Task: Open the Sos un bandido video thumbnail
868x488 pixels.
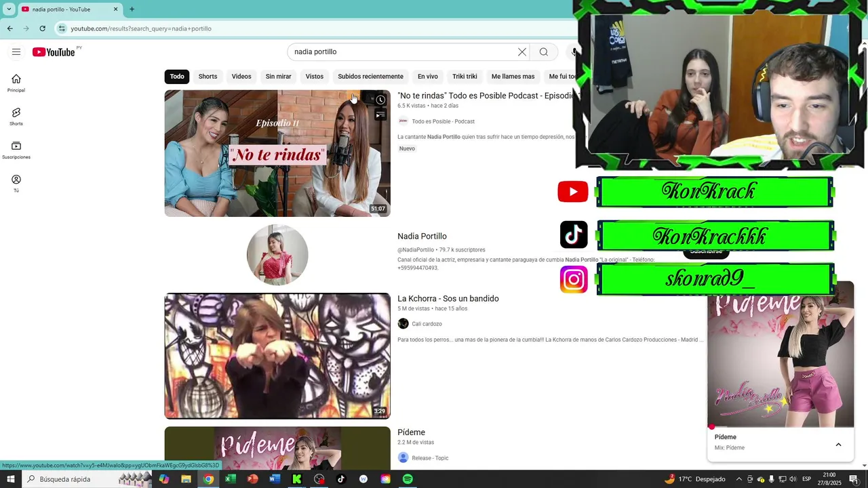Action: 277,356
